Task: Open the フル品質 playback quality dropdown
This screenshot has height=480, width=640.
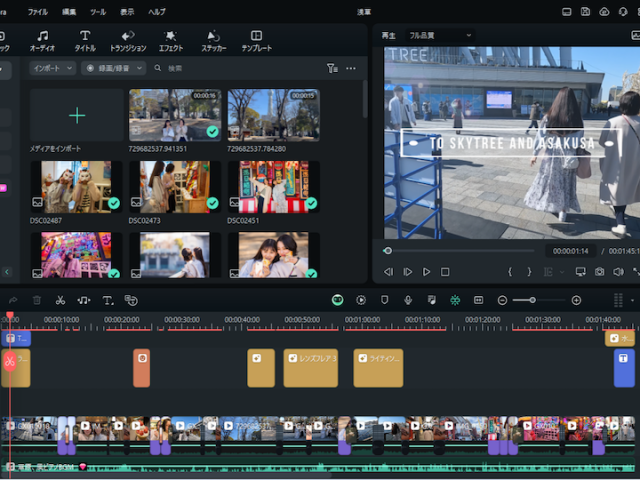Action: 440,35
